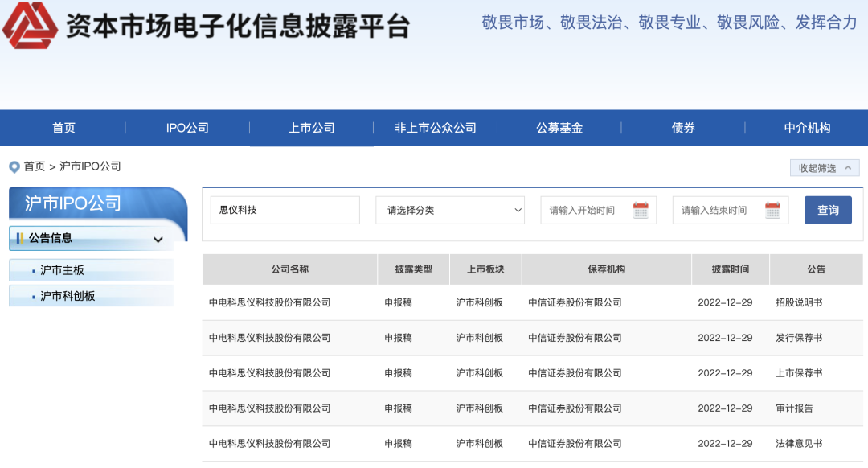
Task: Click the 查询 search button
Action: [828, 211]
